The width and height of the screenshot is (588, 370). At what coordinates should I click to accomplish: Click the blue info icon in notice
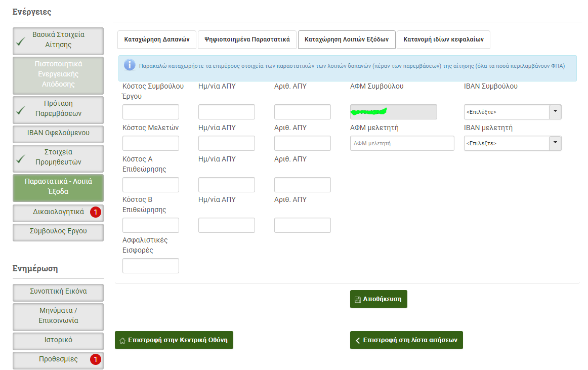130,65
